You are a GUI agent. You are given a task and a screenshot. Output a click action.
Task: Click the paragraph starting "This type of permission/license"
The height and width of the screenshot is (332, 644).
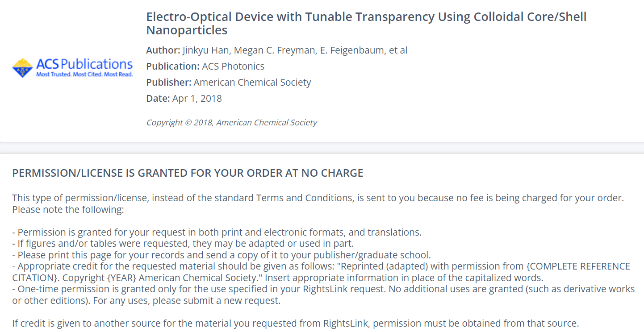tap(318, 198)
